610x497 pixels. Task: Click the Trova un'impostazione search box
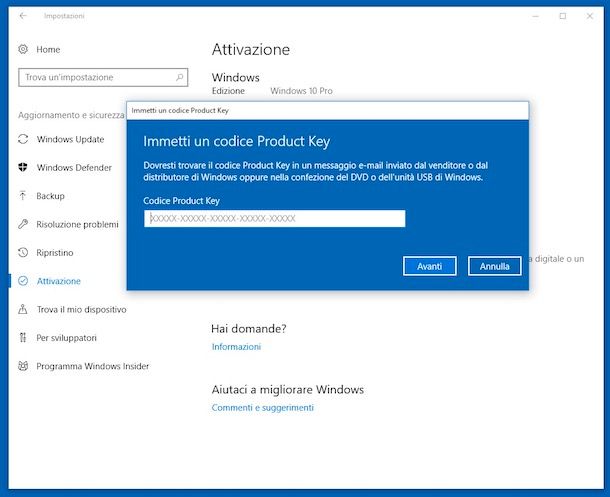[103, 77]
